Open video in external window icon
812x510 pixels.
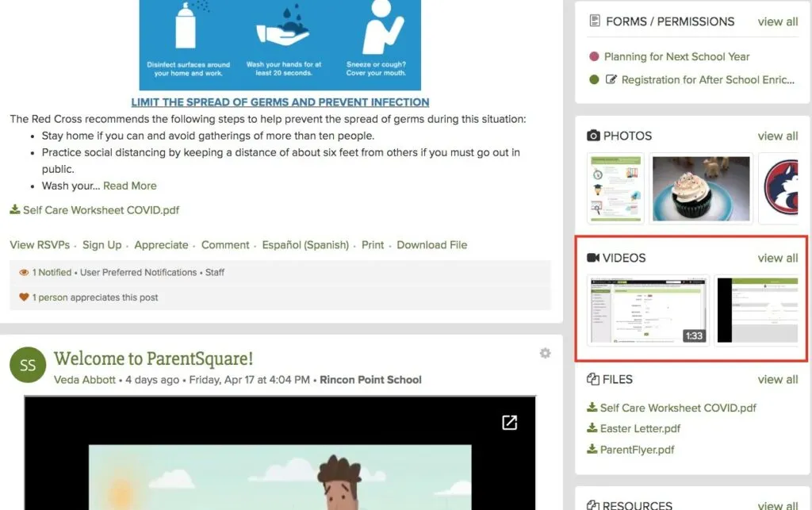(510, 423)
